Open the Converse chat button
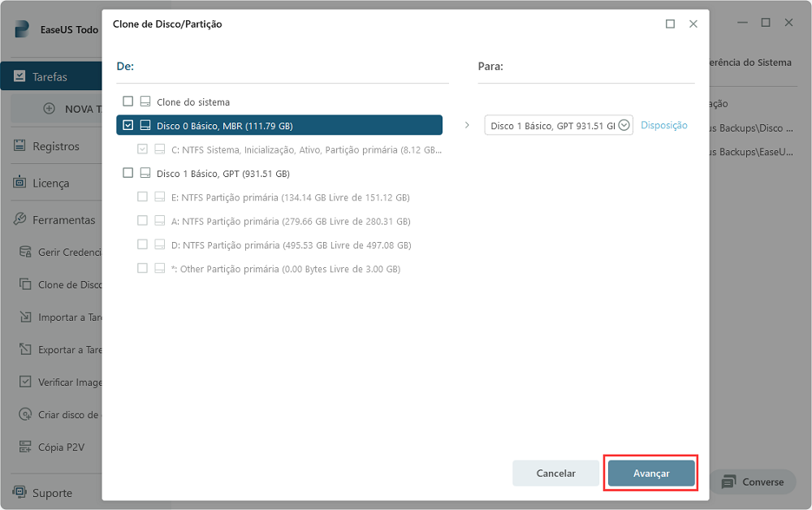Image resolution: width=812 pixels, height=510 pixels. pyautogui.click(x=752, y=482)
